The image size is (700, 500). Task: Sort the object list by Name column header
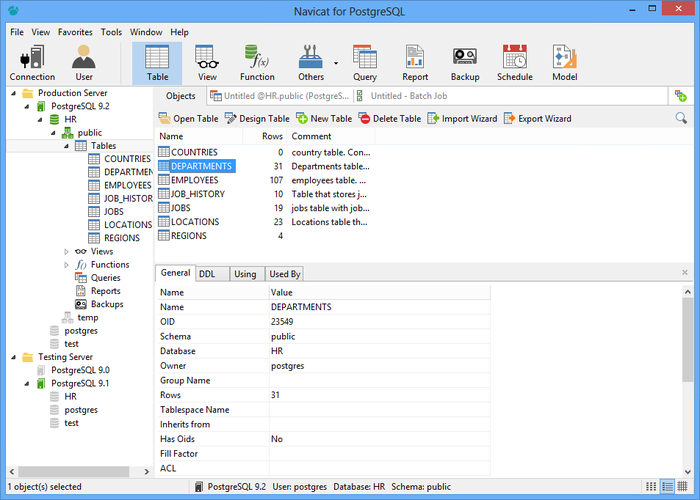[199, 136]
